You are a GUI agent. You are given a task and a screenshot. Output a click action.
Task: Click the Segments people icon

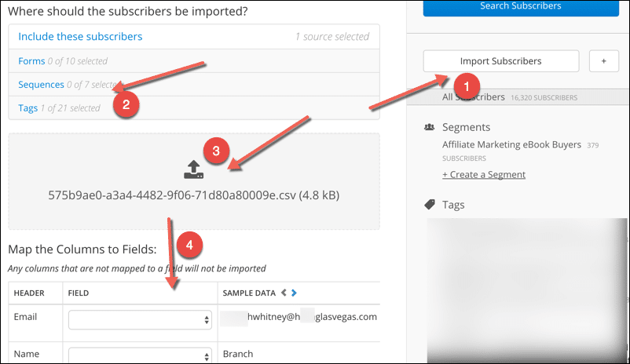click(430, 127)
